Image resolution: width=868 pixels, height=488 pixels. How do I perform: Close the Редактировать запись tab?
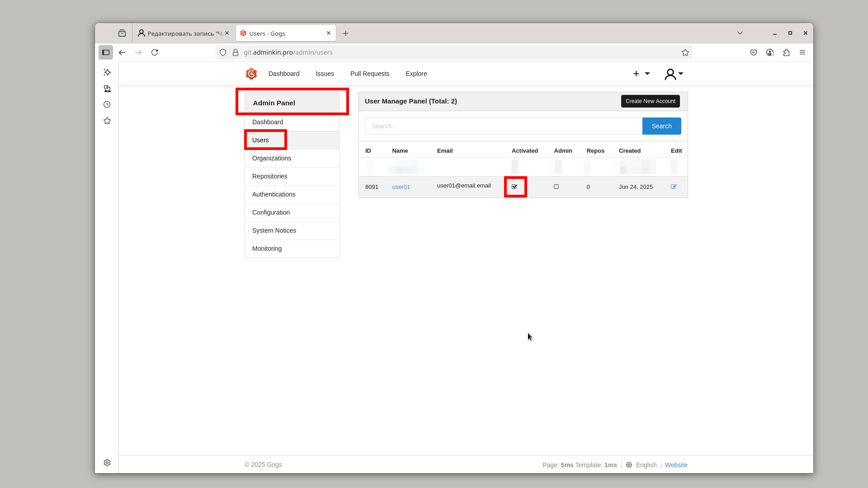[227, 33]
